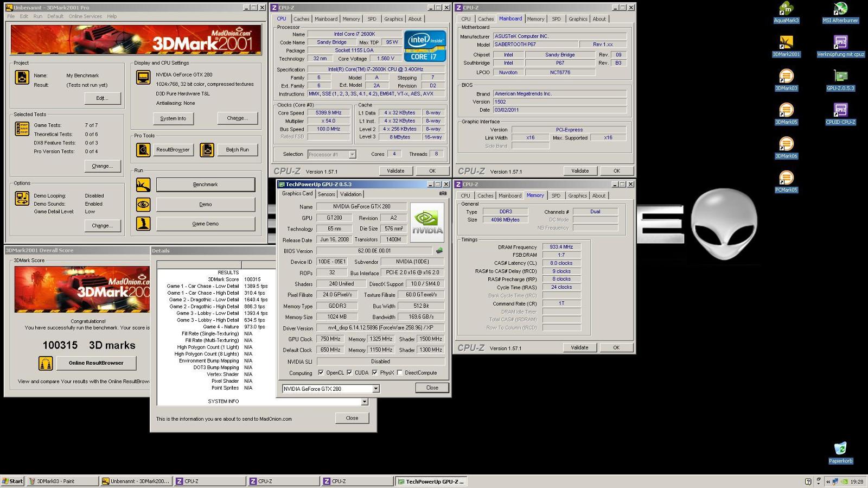Click Close button in GPU-Z window
Viewport: 868px width, 488px height.
click(432, 388)
